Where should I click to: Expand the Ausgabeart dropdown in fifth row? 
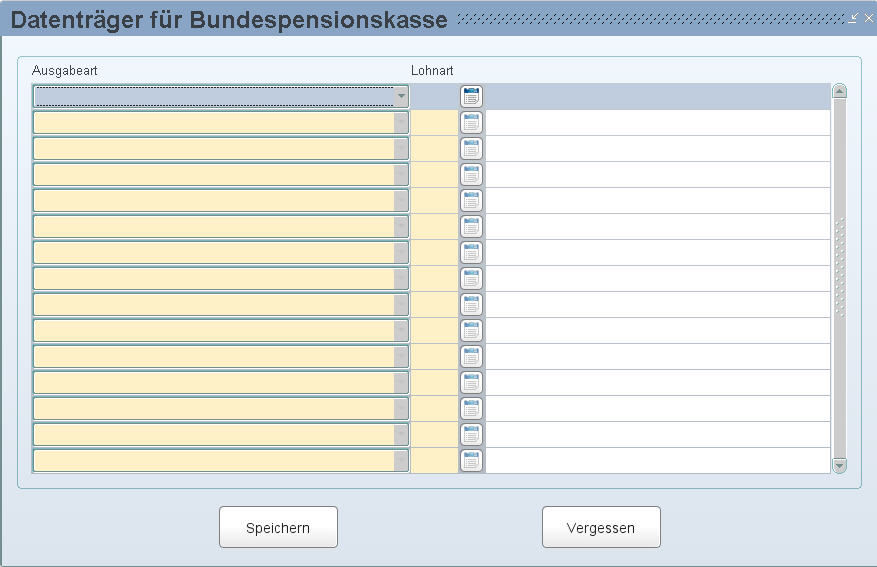[x=401, y=200]
